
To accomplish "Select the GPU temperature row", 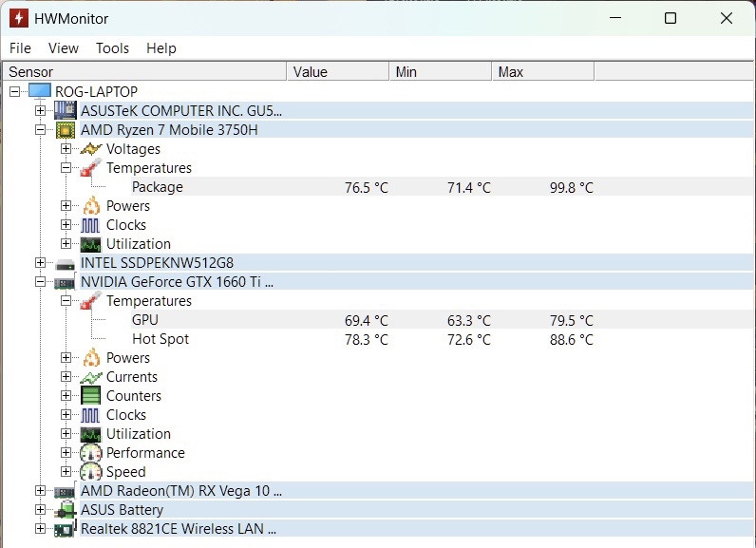I will tap(443, 320).
